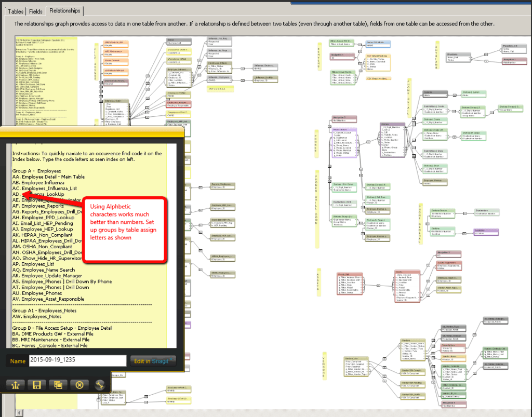Click the Share output icon in the Snagit toolbar

click(x=16, y=385)
